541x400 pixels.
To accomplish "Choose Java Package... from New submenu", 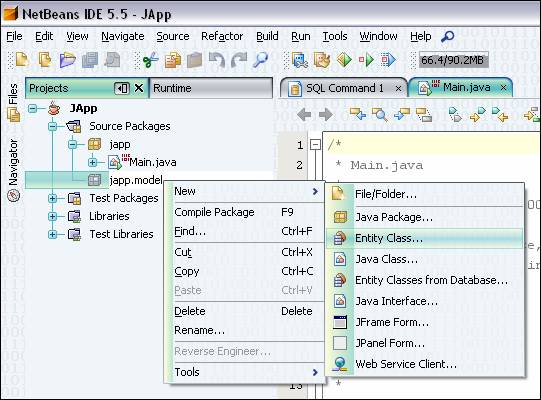I will point(424,217).
